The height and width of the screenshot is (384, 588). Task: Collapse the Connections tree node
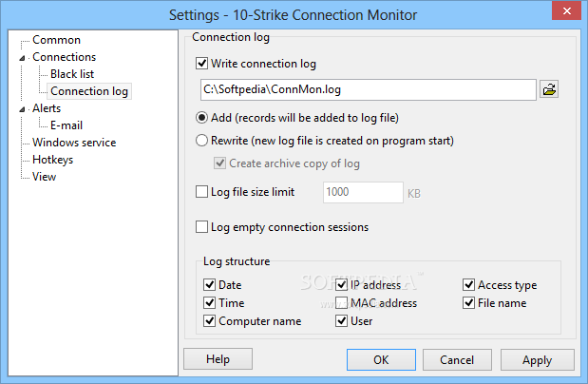click(x=22, y=58)
